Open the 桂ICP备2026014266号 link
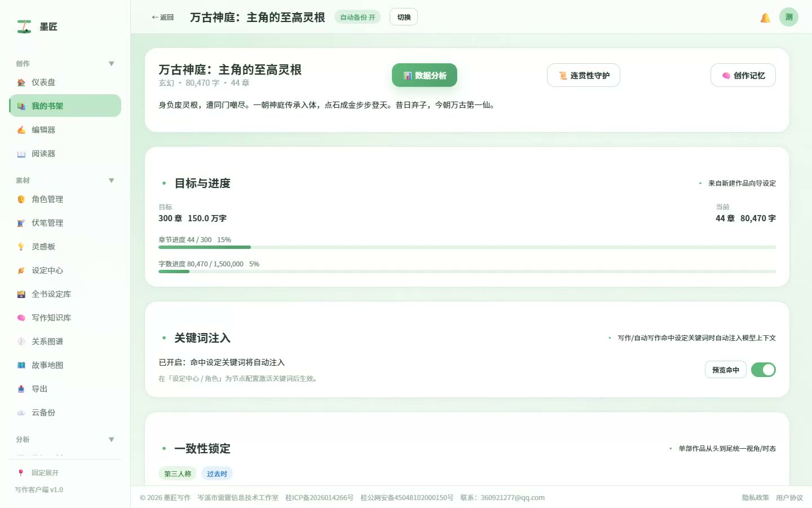812x508 pixels. [x=320, y=498]
